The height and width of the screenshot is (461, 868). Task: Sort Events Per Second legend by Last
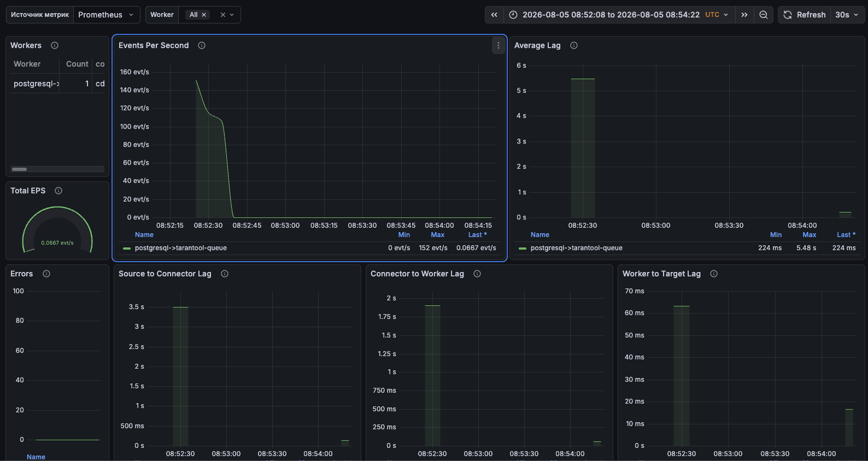pos(478,235)
